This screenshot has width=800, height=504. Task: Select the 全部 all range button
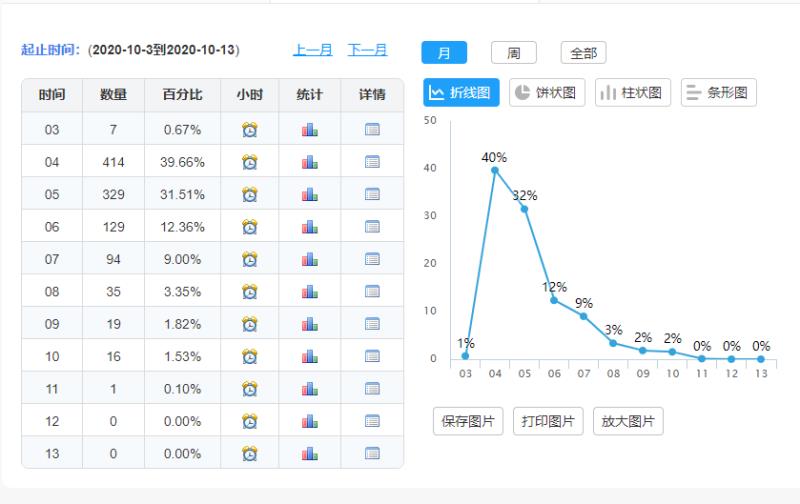(x=583, y=52)
